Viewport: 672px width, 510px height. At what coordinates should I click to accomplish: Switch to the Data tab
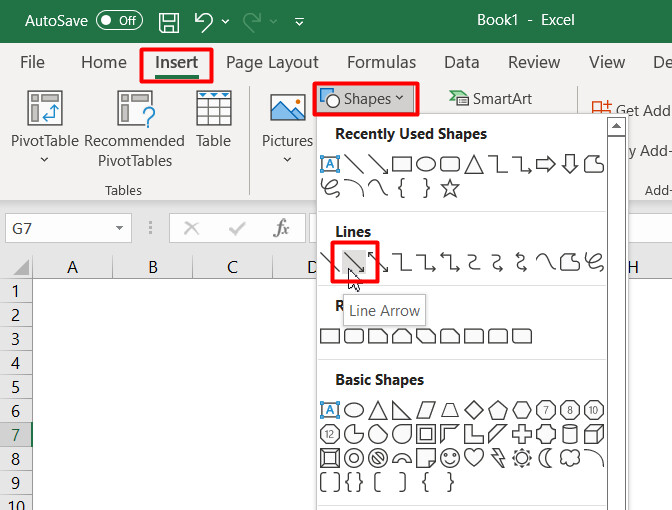tap(462, 63)
